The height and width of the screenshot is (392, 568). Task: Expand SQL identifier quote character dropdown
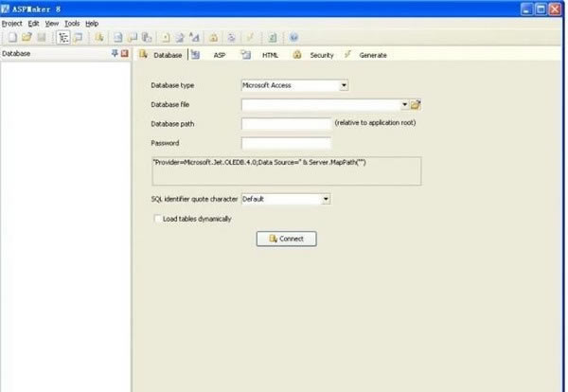326,199
